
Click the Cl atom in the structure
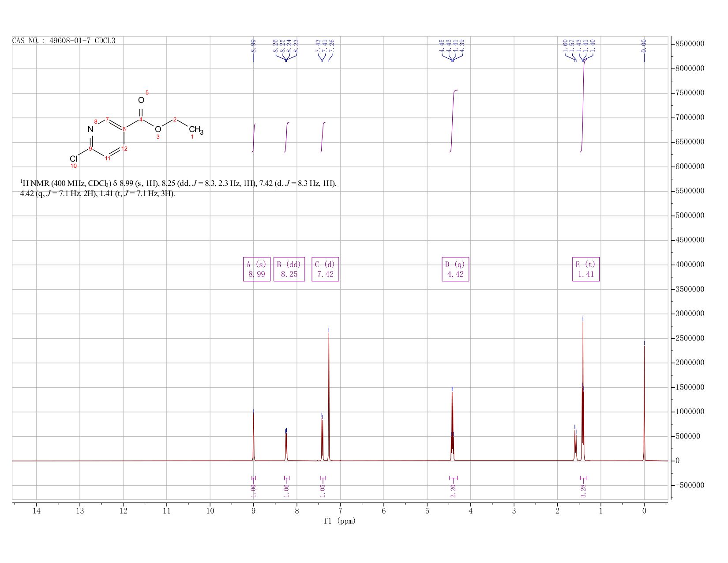[74, 159]
